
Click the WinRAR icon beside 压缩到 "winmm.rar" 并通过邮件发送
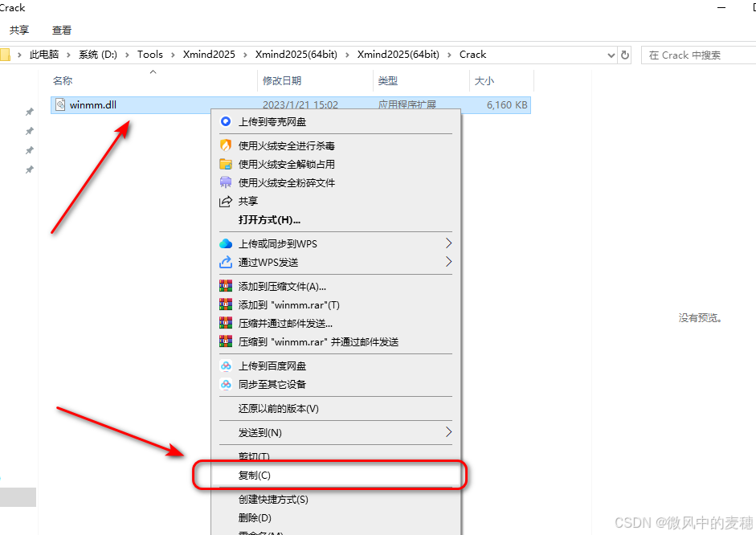225,341
